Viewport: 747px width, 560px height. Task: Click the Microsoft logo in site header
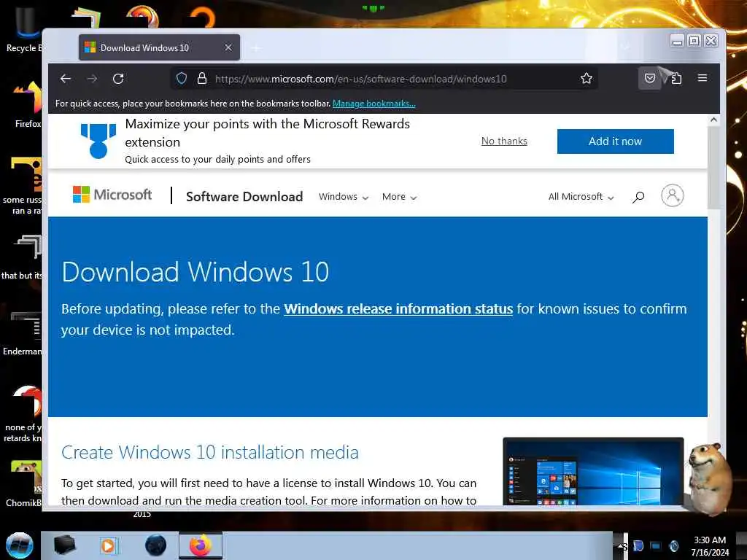(112, 195)
